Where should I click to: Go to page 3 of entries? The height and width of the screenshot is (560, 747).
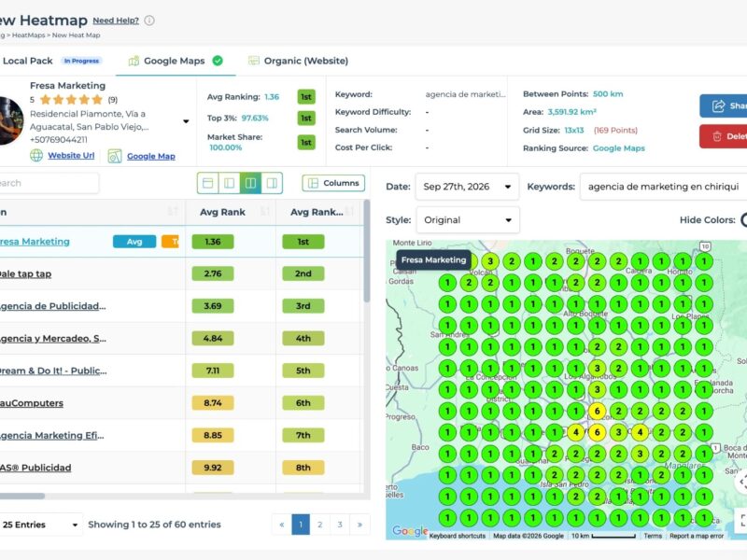[340, 525]
